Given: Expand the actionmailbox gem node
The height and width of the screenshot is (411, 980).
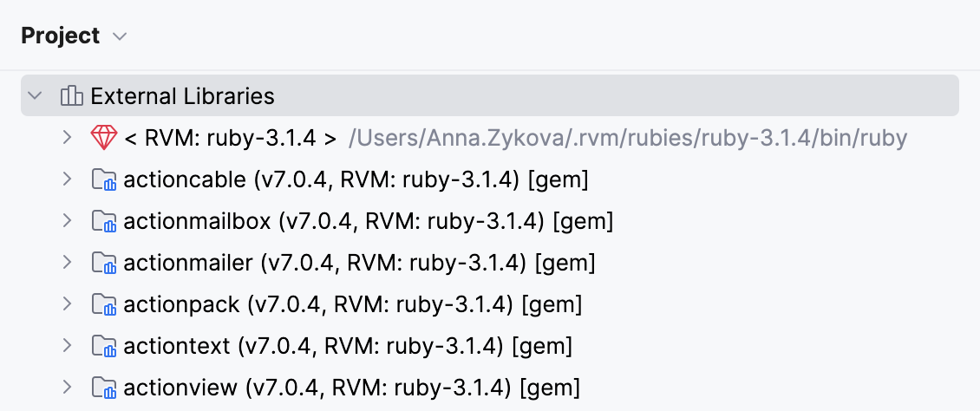Looking at the screenshot, I should tap(67, 221).
